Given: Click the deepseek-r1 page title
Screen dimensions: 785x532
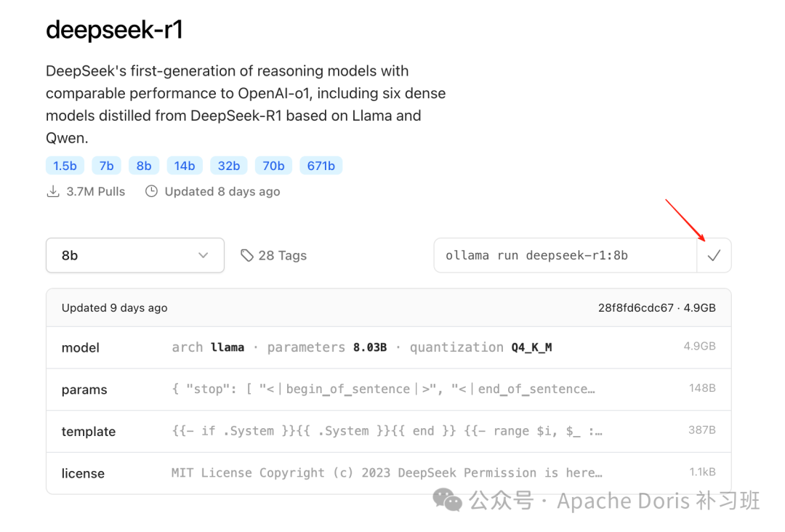Looking at the screenshot, I should [x=114, y=31].
